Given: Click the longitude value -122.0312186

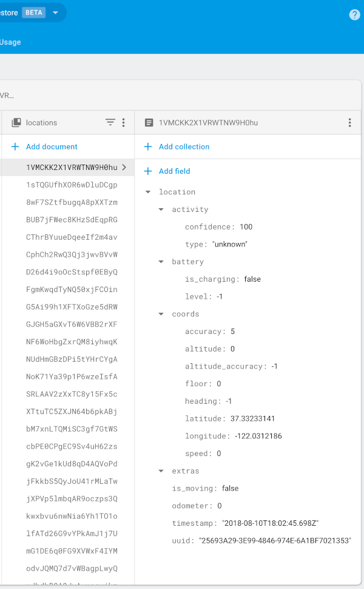Looking at the screenshot, I should (x=258, y=436).
